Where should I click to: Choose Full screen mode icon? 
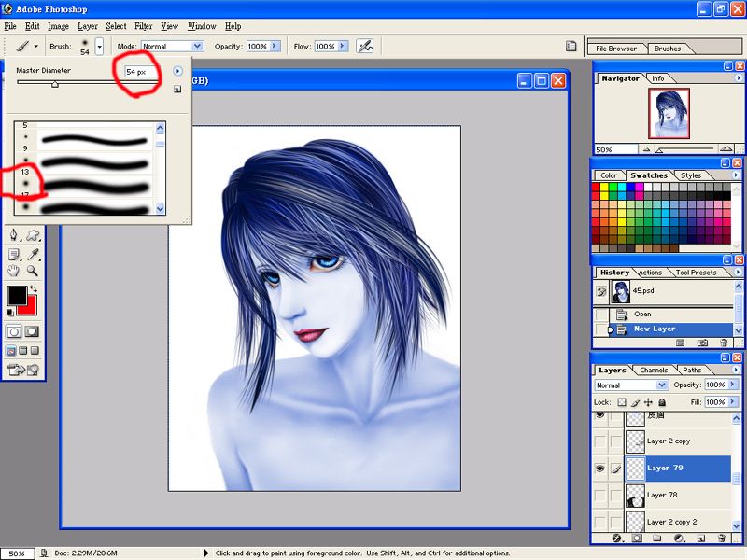tap(35, 351)
